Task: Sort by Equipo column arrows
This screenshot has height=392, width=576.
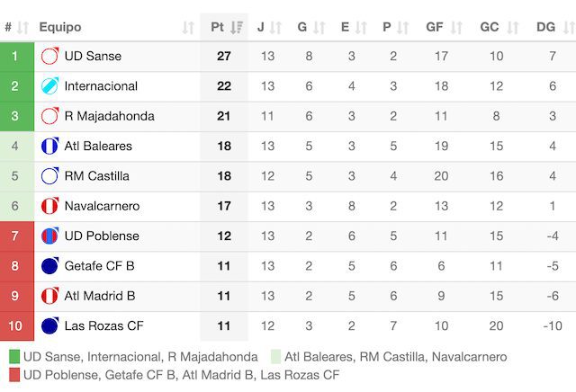Action: 188,28
